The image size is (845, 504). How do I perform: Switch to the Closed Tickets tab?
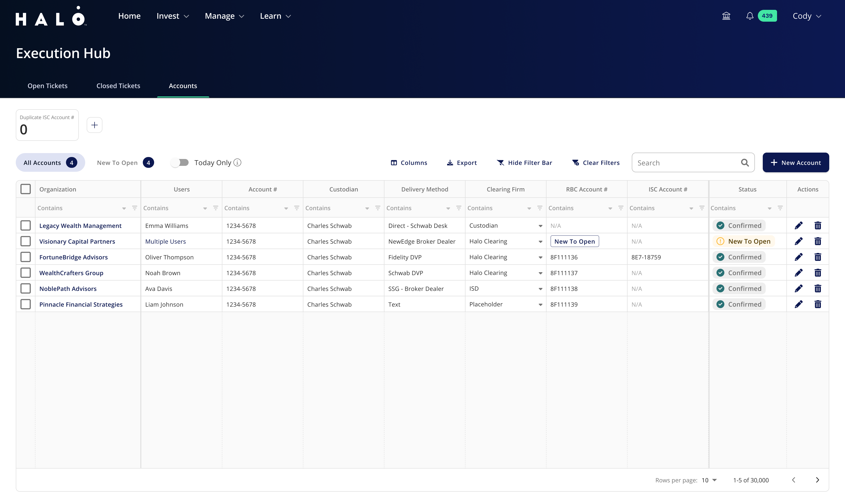[x=118, y=86]
